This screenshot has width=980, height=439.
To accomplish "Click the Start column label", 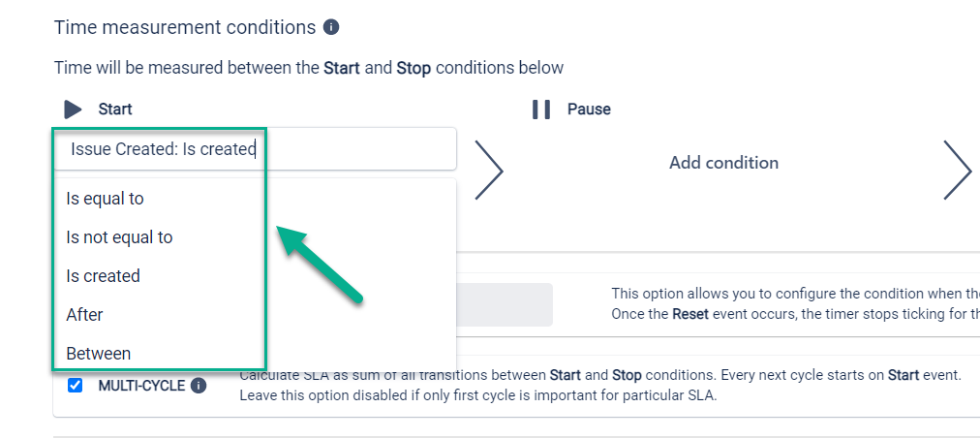I will click(x=115, y=110).
